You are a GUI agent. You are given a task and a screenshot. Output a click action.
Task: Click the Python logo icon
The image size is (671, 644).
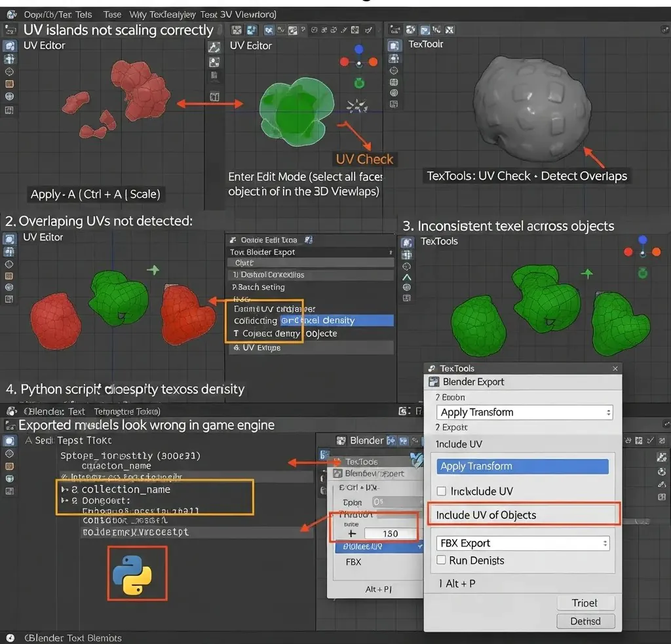(x=132, y=574)
